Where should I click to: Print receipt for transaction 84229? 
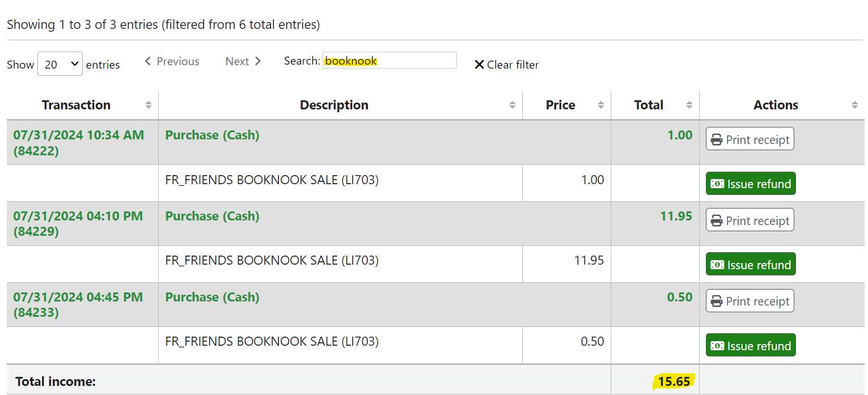(x=750, y=220)
